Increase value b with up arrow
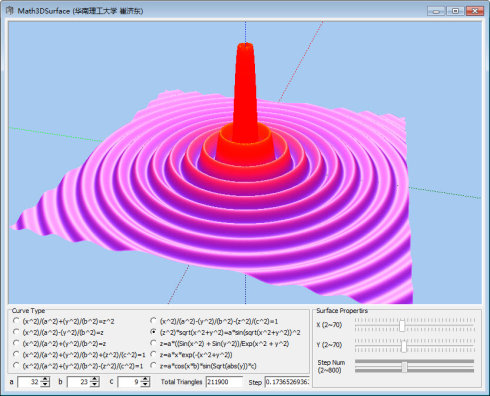 click(x=95, y=379)
